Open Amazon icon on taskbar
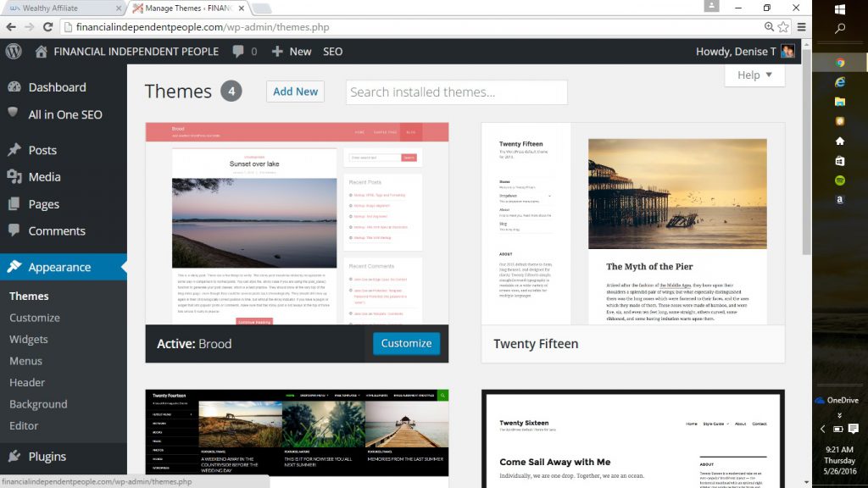This screenshot has width=868, height=488. point(840,200)
